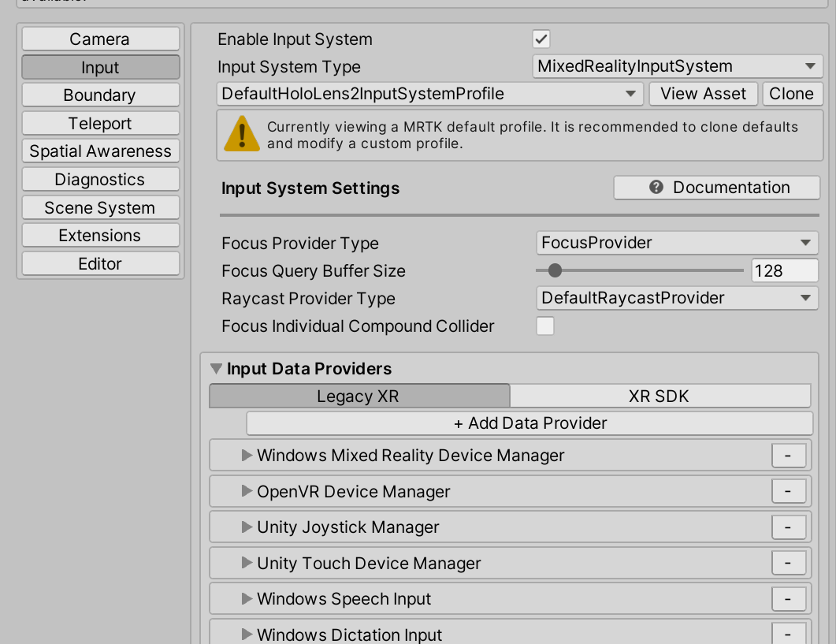The image size is (836, 644).
Task: Select the Input settings tab
Action: [100, 67]
